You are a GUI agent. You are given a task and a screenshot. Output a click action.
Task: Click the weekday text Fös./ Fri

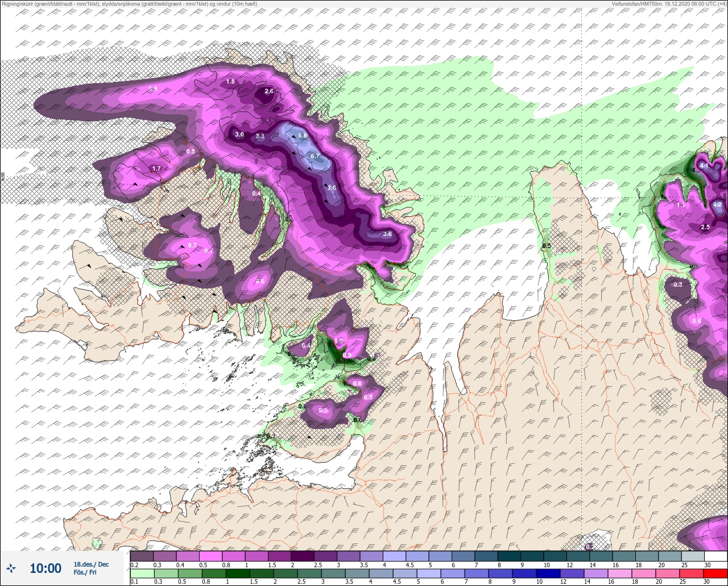pyautogui.click(x=85, y=572)
